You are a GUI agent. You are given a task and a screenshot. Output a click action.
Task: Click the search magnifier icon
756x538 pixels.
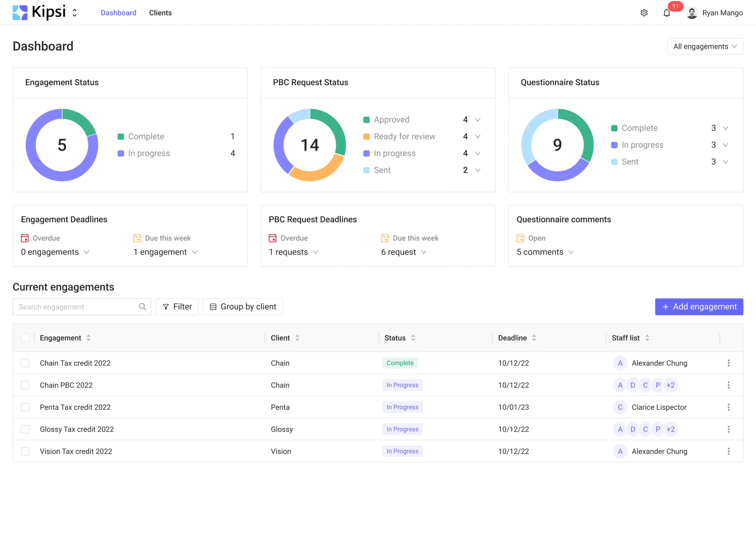143,306
